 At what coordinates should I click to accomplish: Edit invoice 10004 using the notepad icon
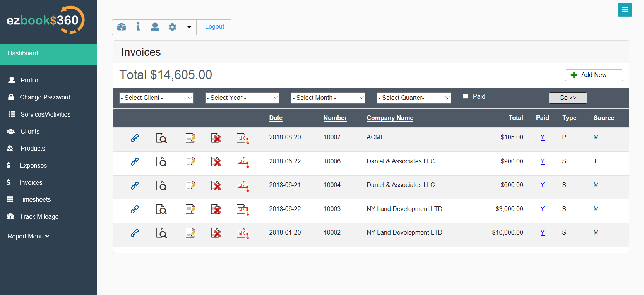point(190,185)
